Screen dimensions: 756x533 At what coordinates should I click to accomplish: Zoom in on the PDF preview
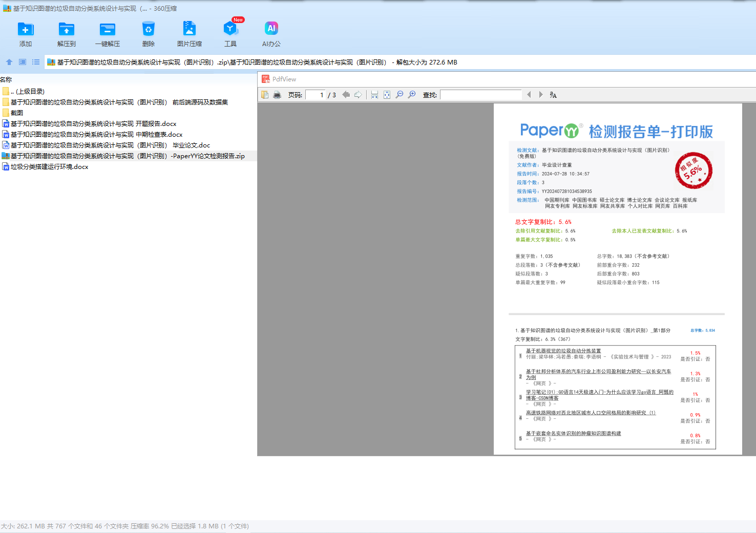tap(412, 95)
